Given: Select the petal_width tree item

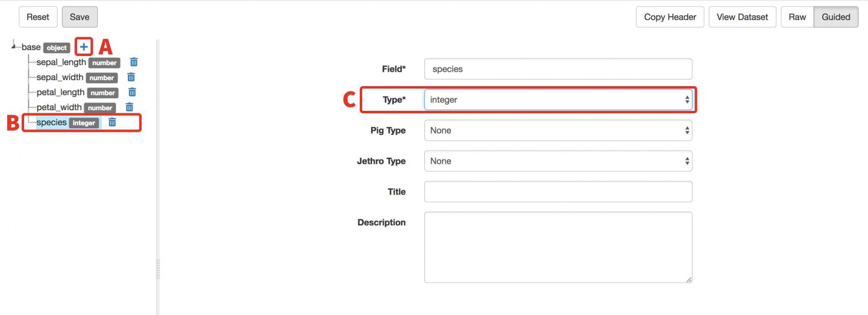Looking at the screenshot, I should tap(59, 107).
